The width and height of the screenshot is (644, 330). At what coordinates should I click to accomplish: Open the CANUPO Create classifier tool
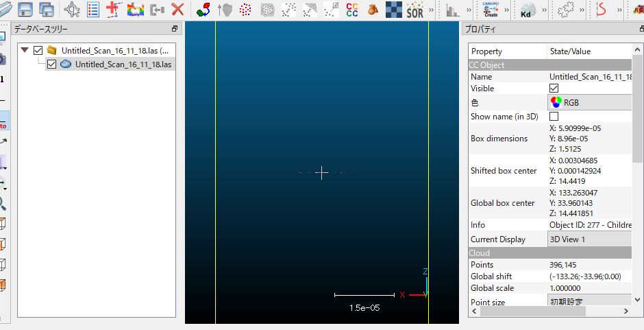coord(491,10)
